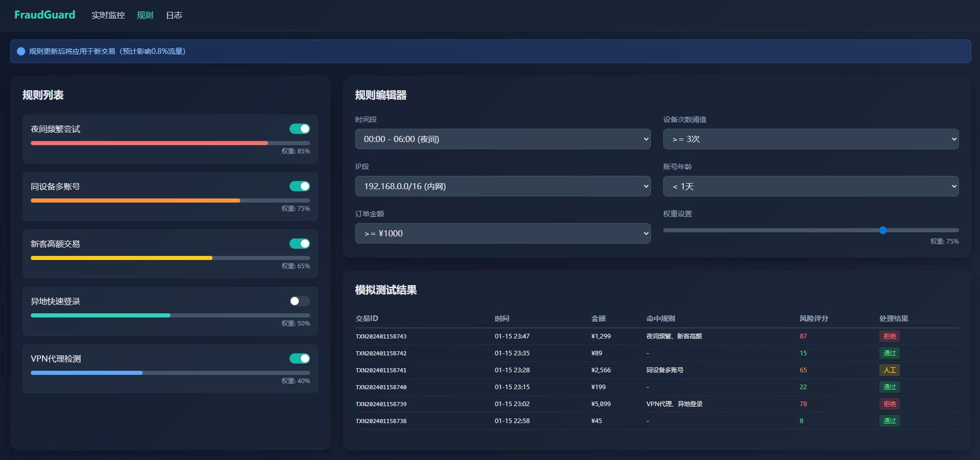The image size is (980, 460).
Task: Open the 日志 tab
Action: [x=174, y=15]
